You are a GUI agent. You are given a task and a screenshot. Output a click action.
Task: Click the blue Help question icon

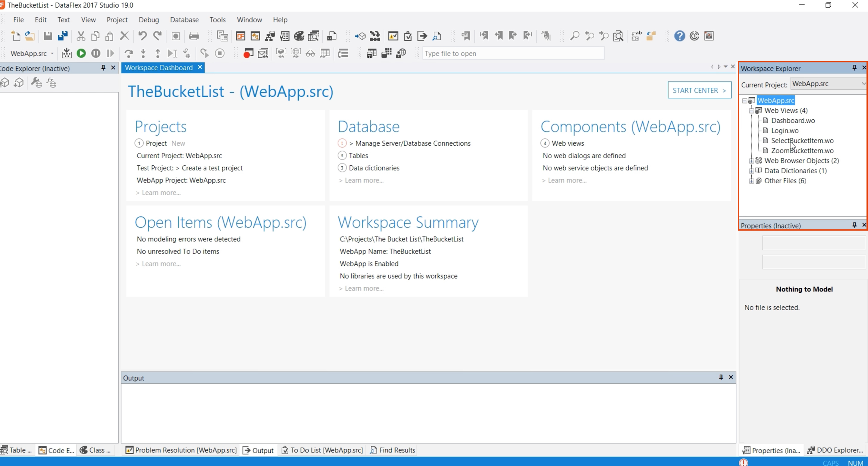pyautogui.click(x=679, y=36)
